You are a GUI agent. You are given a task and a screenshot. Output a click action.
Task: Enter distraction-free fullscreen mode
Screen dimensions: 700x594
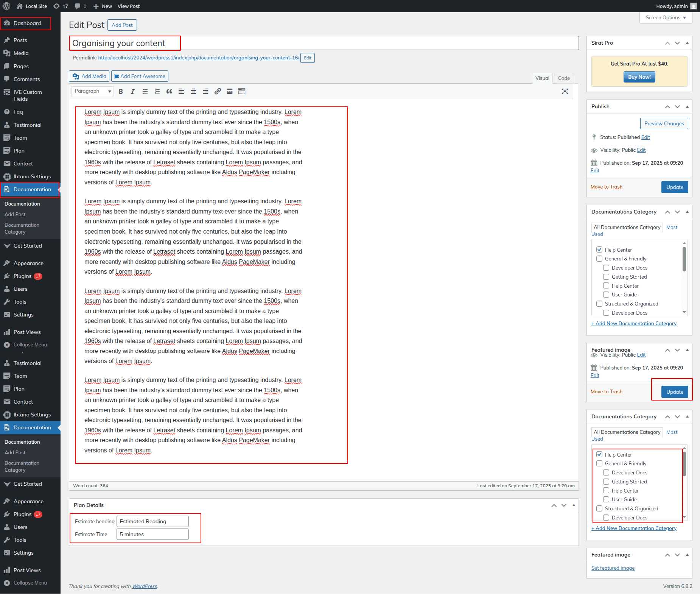[565, 91]
